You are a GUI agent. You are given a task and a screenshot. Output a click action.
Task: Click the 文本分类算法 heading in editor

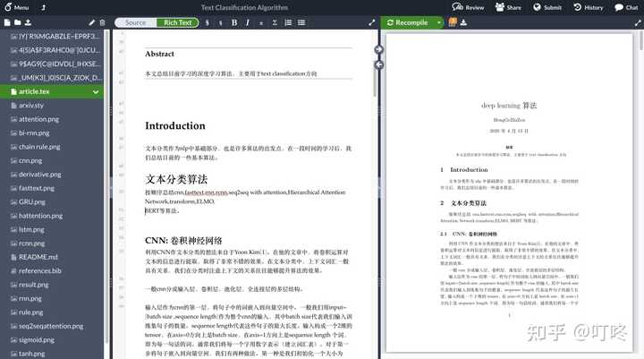coord(176,179)
